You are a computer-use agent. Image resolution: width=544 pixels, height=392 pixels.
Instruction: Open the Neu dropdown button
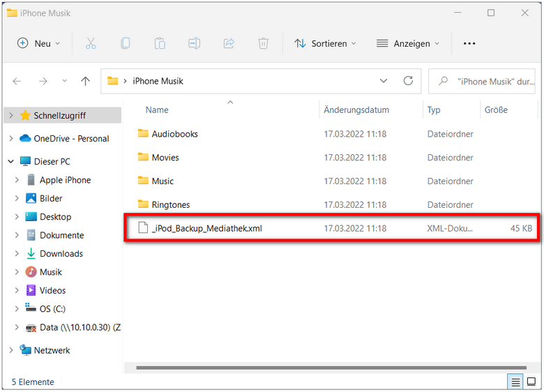[38, 43]
